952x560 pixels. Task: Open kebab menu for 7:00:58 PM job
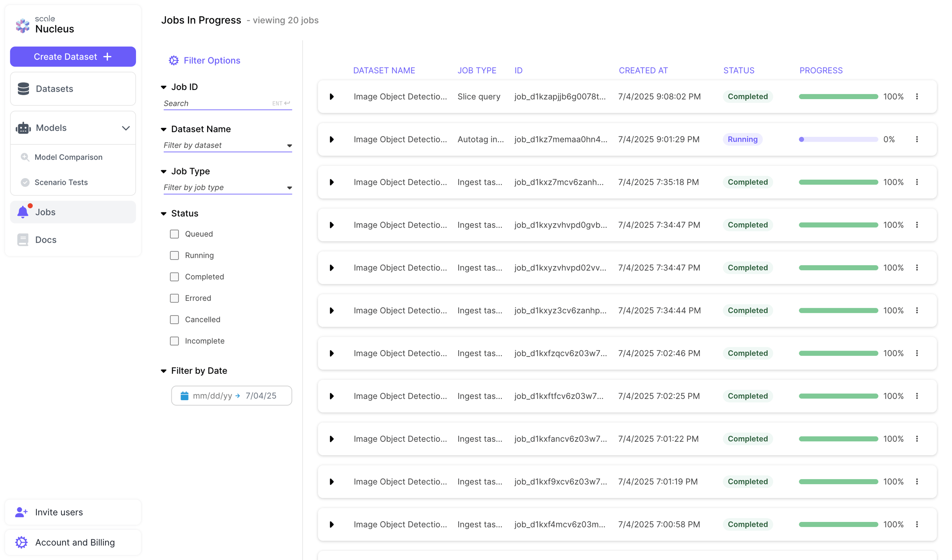coord(917,525)
